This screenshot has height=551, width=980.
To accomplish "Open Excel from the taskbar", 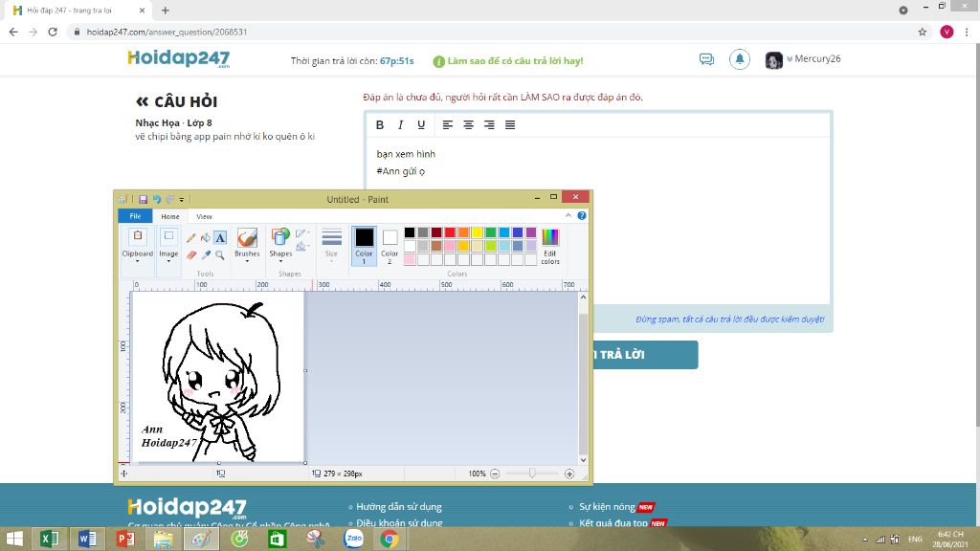I will 50,539.
